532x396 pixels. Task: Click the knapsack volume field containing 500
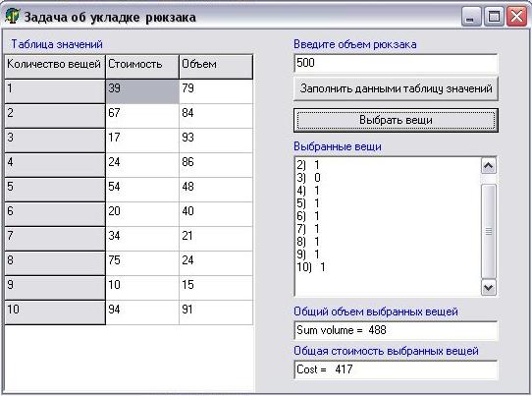click(396, 63)
